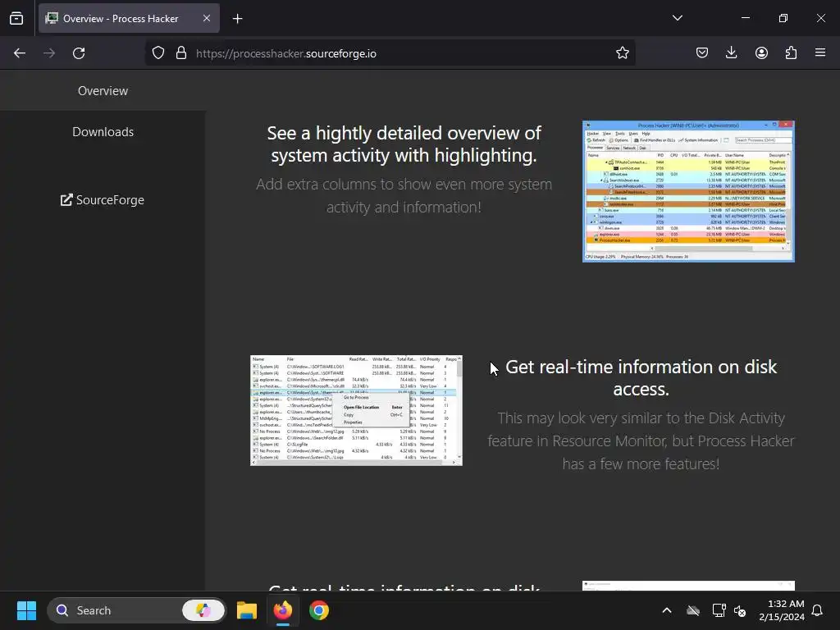
Task: Open the downloads panel
Action: [731, 52]
